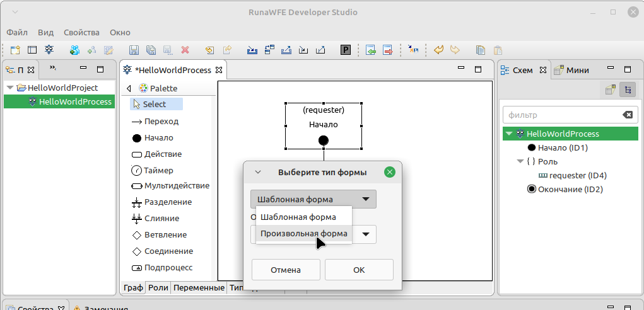The image size is (644, 310).
Task: Click the table layout icon in toolbar
Action: coord(32,50)
